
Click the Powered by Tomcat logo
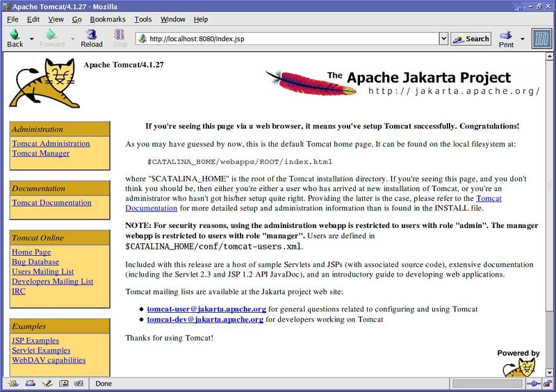pos(518,363)
